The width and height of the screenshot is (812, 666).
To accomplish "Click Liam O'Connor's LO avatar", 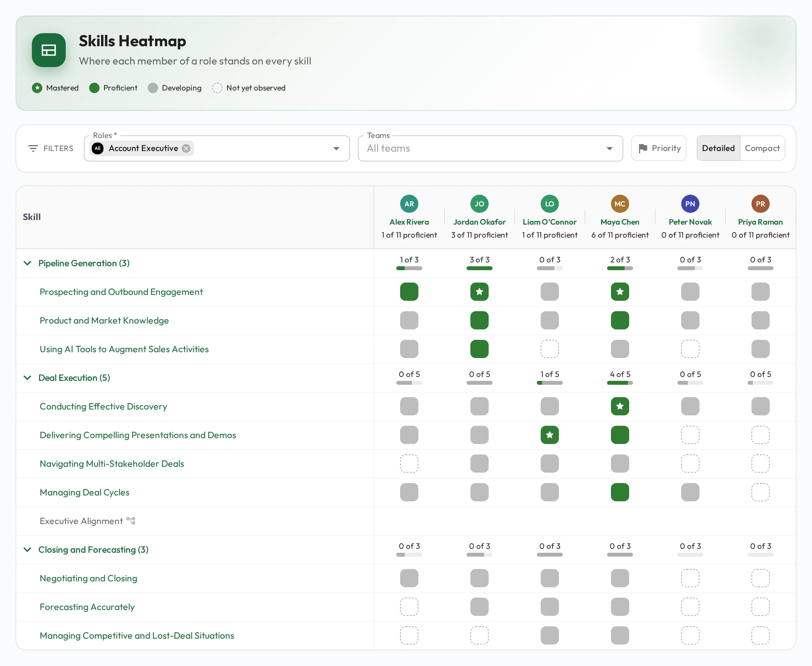I will click(549, 204).
